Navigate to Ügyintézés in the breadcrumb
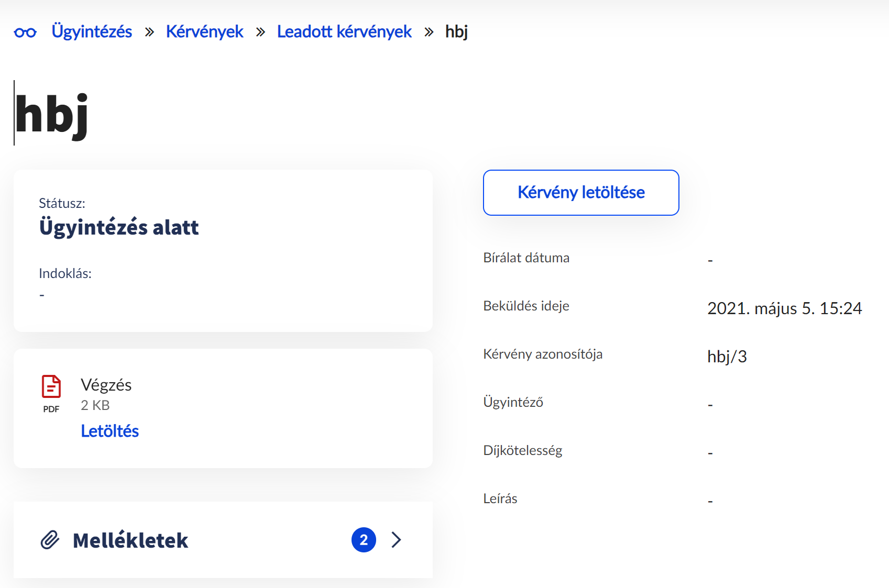The height and width of the screenshot is (588, 889). coord(91,31)
